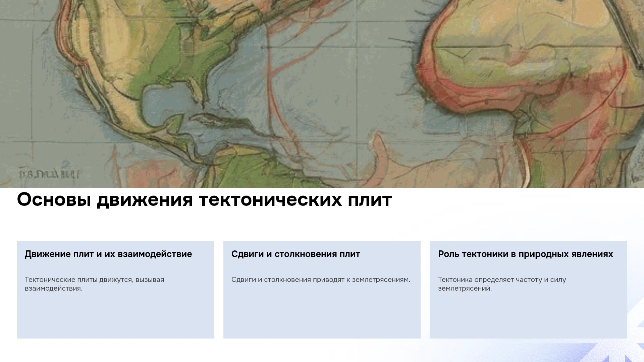Image resolution: width=644 pixels, height=362 pixels.
Task: Click empty area of the third blue card
Action: coord(529,317)
